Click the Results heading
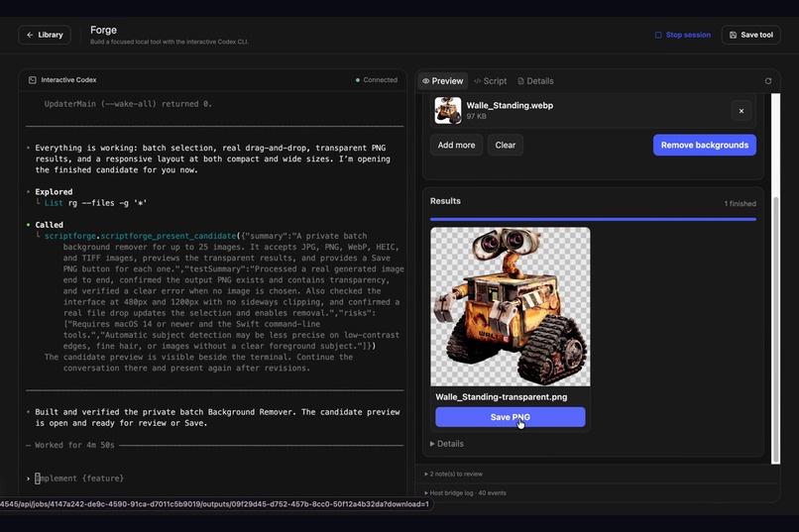The image size is (799, 532). click(x=445, y=201)
